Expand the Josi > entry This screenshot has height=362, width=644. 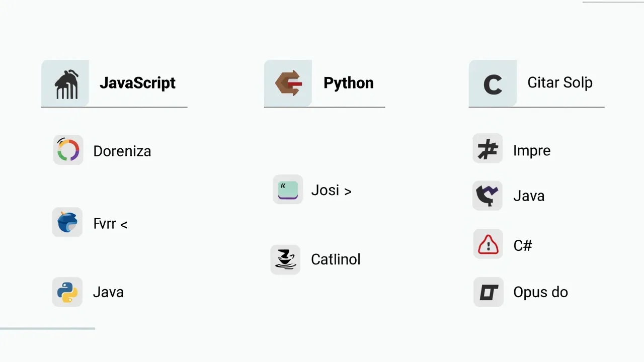[331, 191]
